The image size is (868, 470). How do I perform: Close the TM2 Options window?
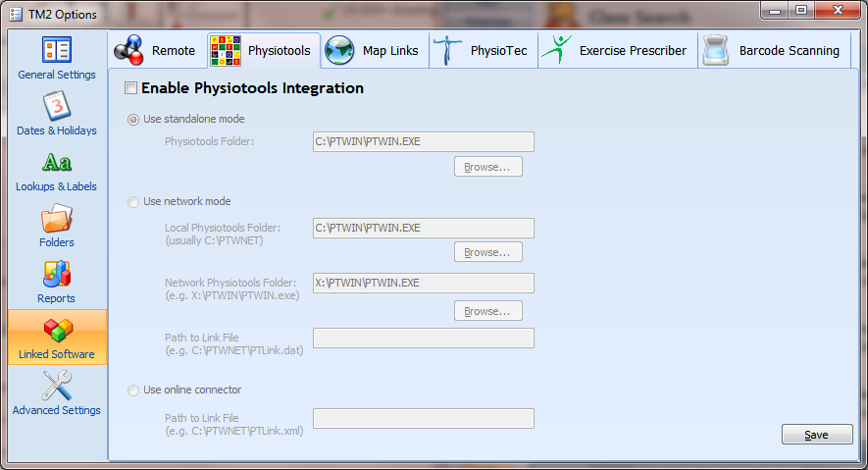click(x=839, y=11)
